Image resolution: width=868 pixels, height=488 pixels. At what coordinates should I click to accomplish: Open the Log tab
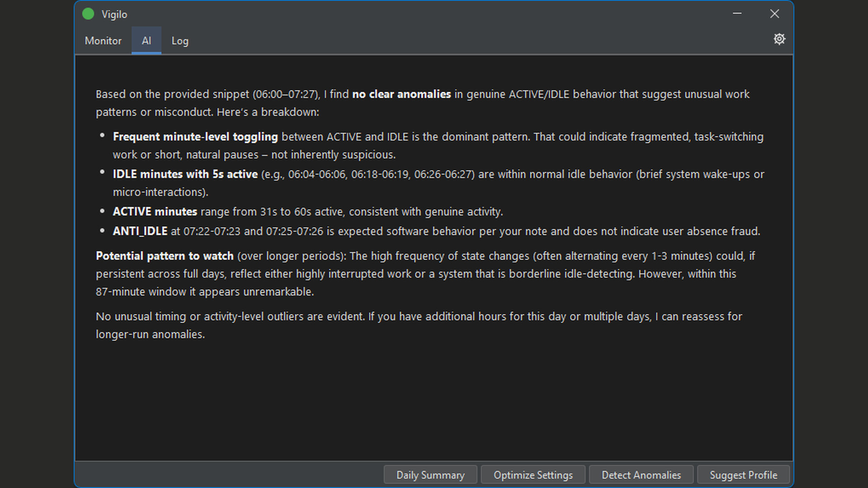pos(180,41)
